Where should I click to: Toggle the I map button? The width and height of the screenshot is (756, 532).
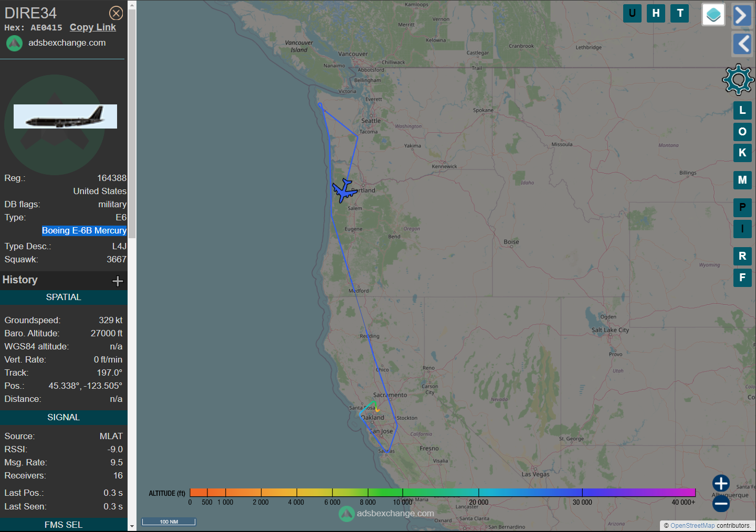pos(742,229)
